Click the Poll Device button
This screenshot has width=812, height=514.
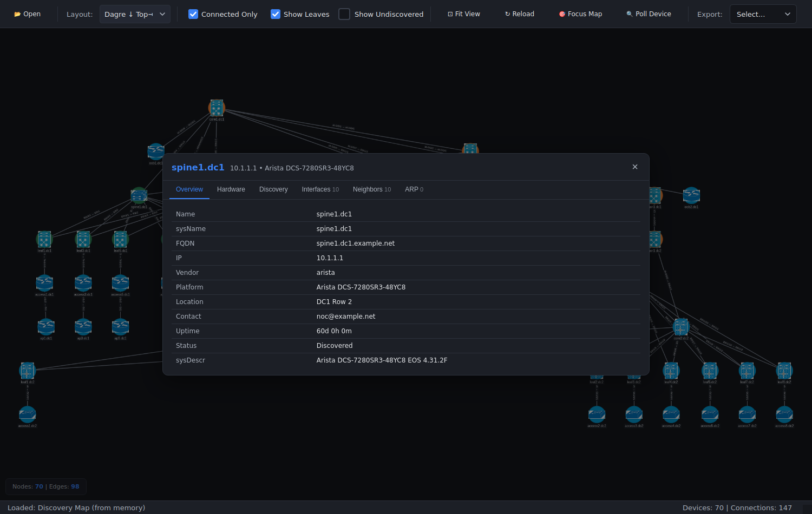(x=649, y=14)
